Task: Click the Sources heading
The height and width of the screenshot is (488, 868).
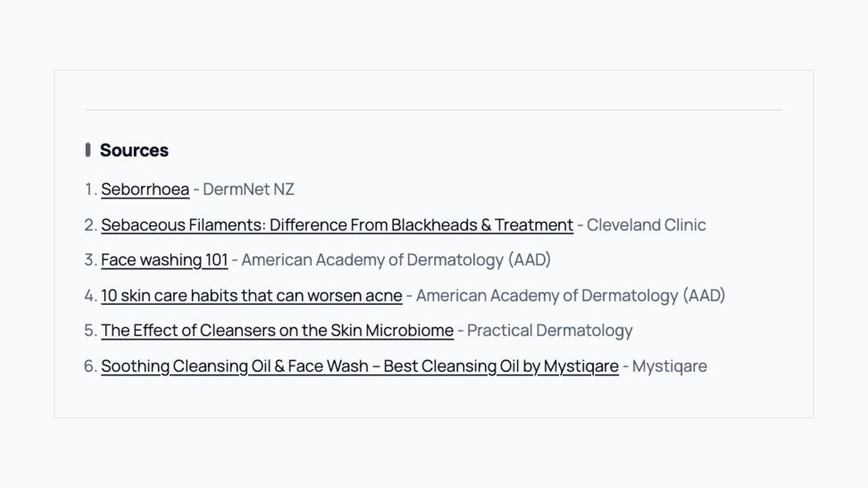Action: tap(134, 150)
